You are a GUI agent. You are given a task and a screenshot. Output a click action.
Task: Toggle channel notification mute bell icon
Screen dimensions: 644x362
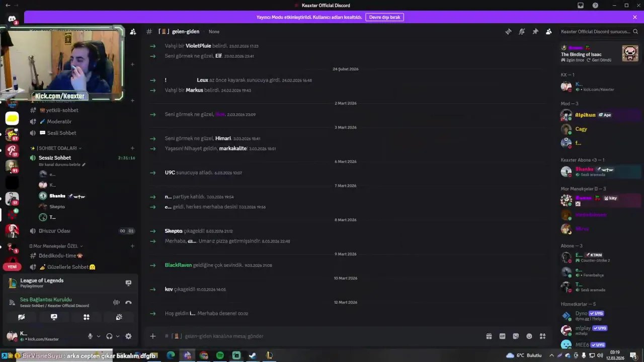(x=522, y=32)
